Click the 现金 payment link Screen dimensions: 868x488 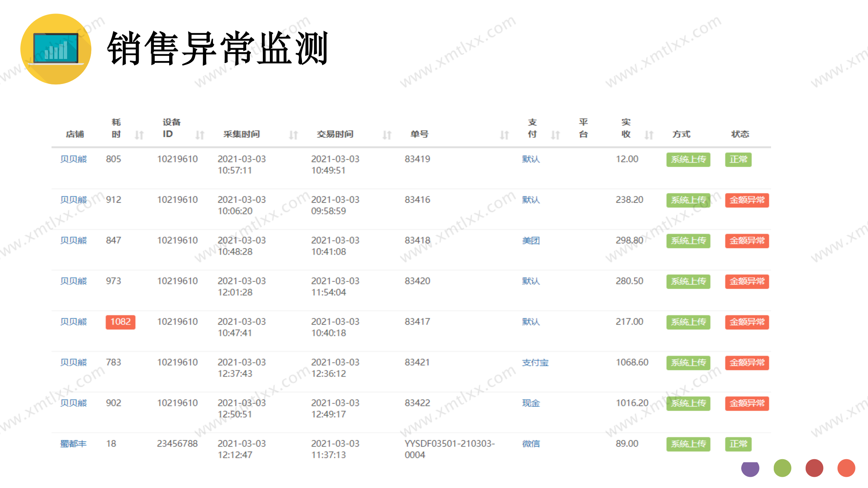531,403
